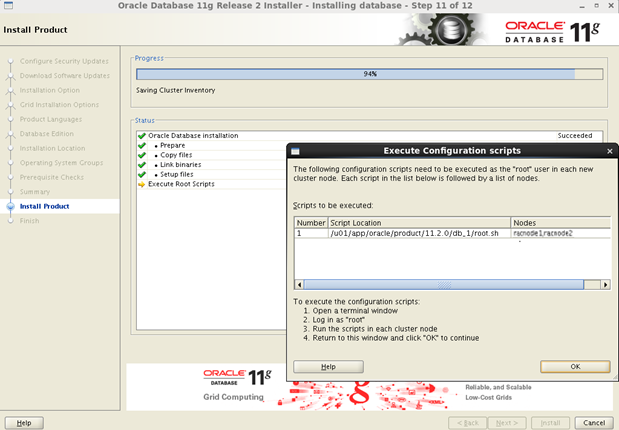Click the dialog window menu icon in title bar
619x430 pixels.
(295, 151)
